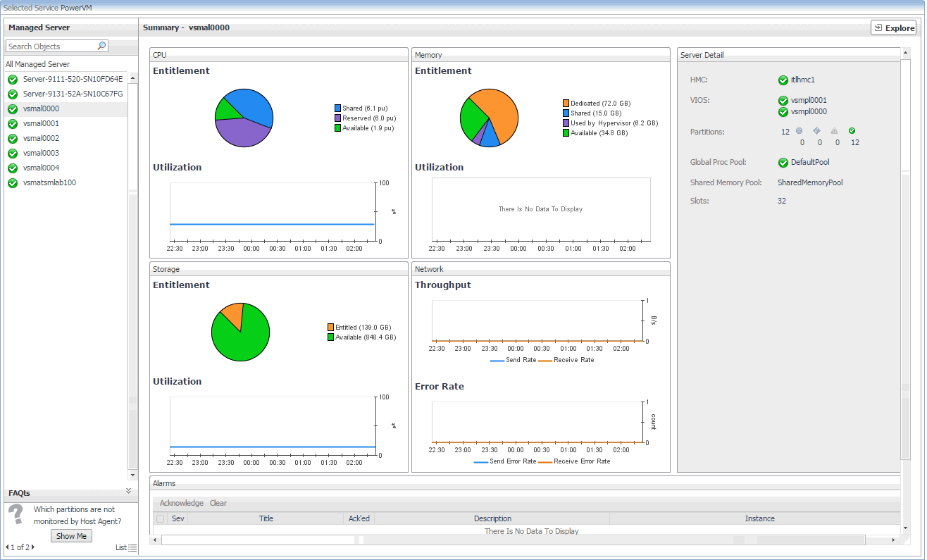This screenshot has height=560, width=927.
Task: Click the orange Dedicated memory legend swatch
Action: coord(566,104)
